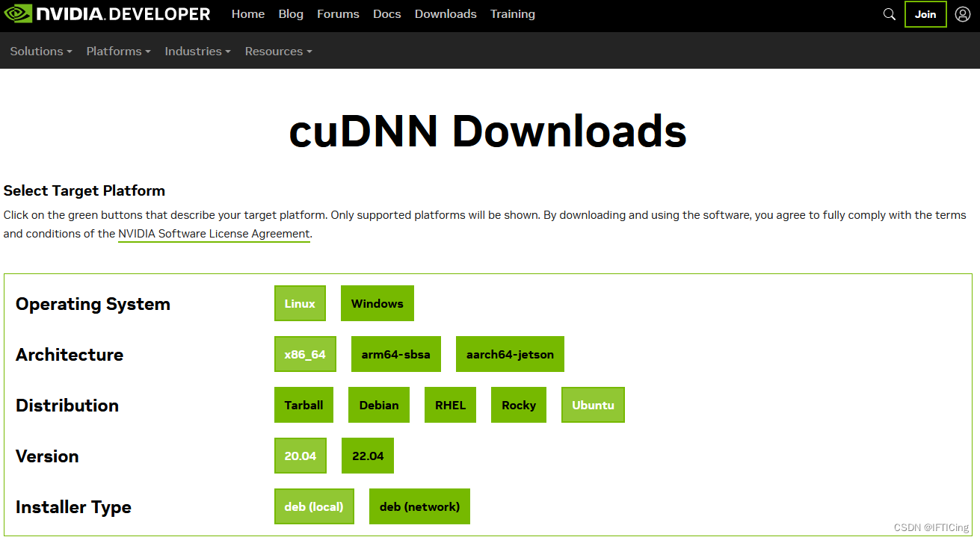Viewport: 980px width, 540px height.
Task: Open the user account icon
Action: click(x=962, y=13)
